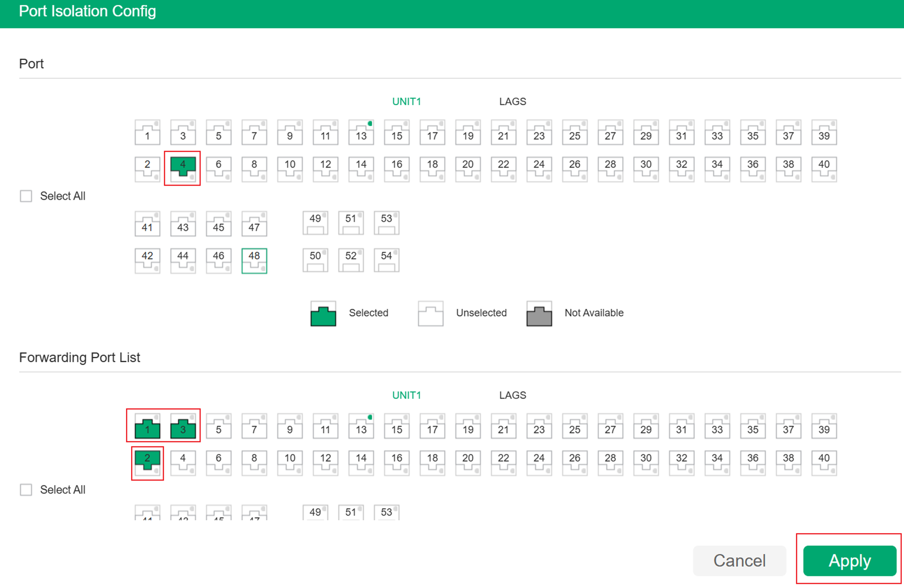Cancel the port isolation changes
The image size is (904, 588).
tap(739, 561)
